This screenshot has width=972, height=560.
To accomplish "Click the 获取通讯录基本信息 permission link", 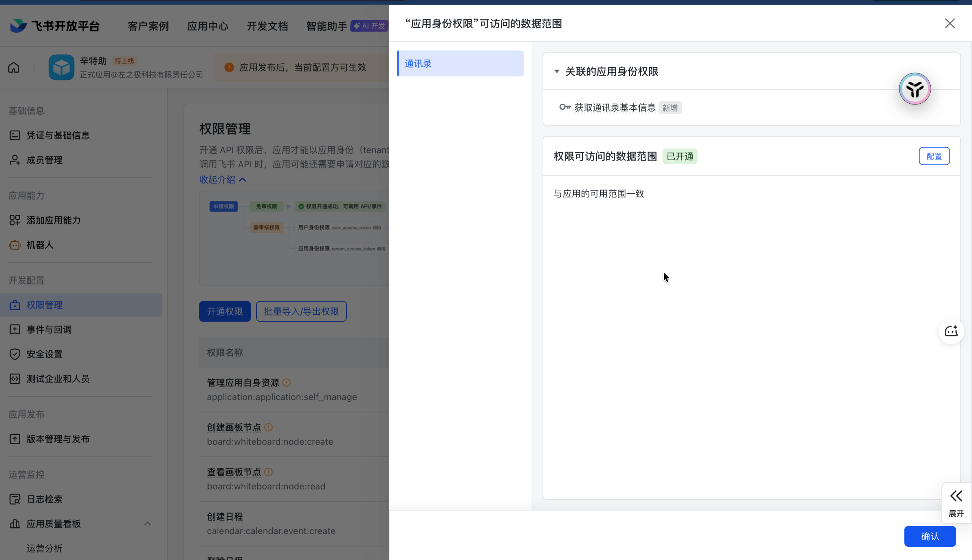I will click(614, 108).
